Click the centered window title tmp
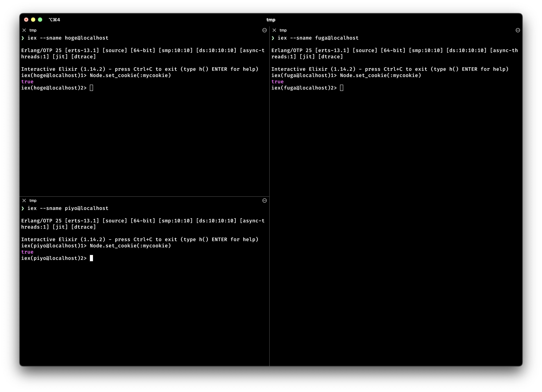Screen dimensions: 542x392 click(x=271, y=20)
